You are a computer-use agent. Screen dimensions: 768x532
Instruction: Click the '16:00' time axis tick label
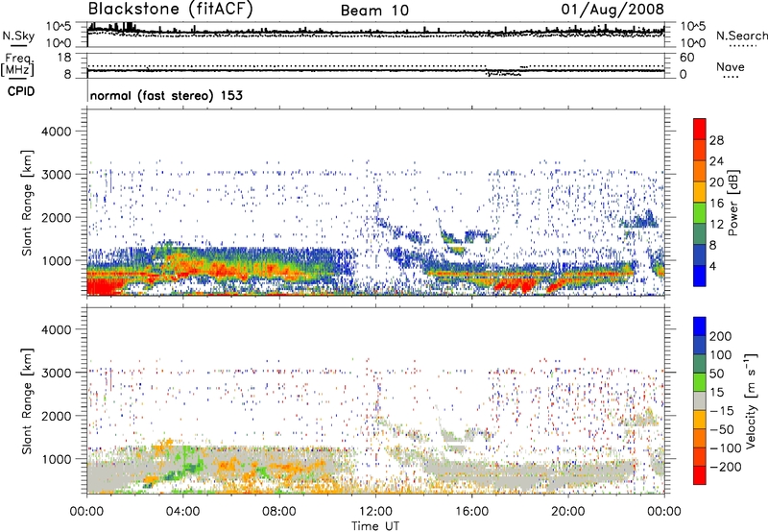pos(471,512)
